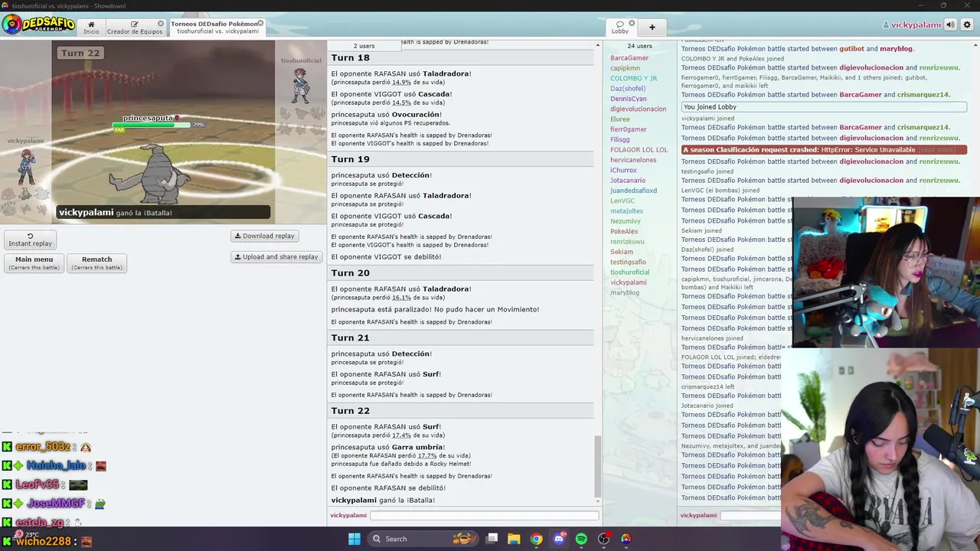Open Spotify from taskbar
The image size is (980, 551).
[581, 539]
